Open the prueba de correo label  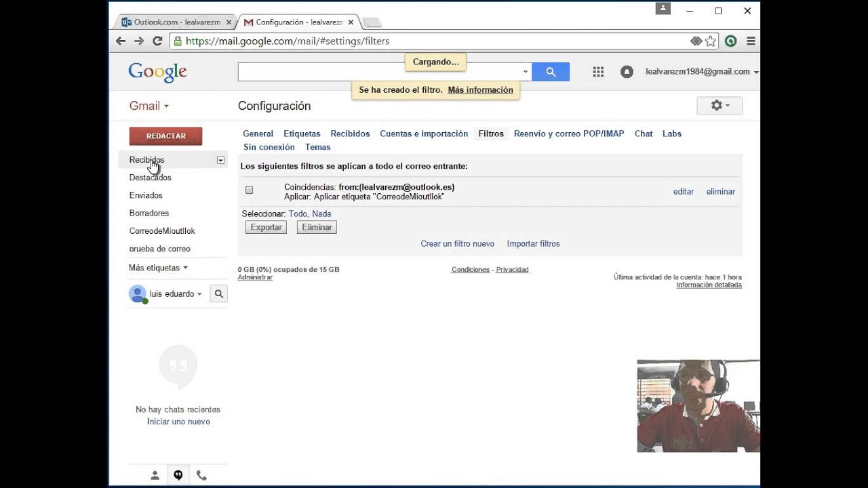(160, 249)
